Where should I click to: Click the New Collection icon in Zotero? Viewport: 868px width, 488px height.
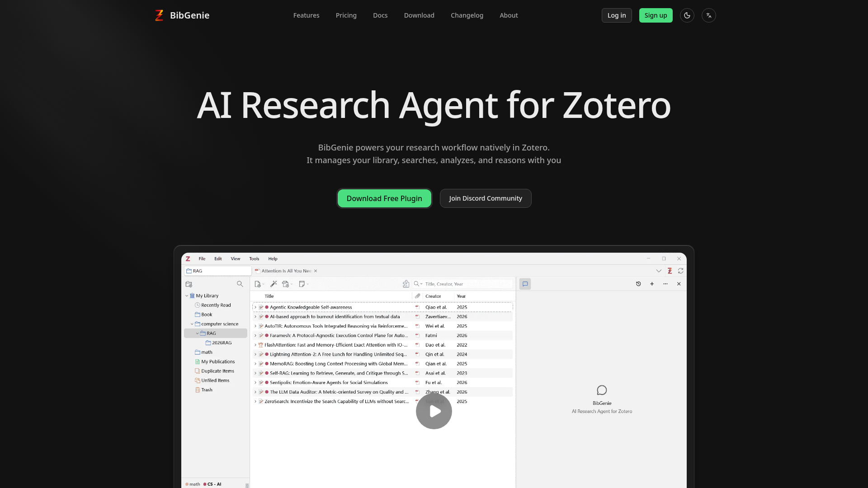pos(189,284)
